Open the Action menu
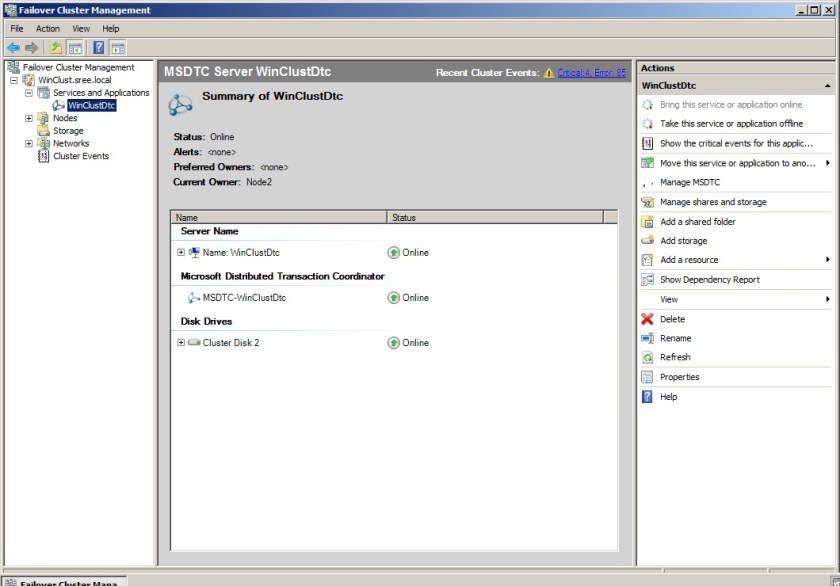840x586 pixels. click(x=48, y=29)
